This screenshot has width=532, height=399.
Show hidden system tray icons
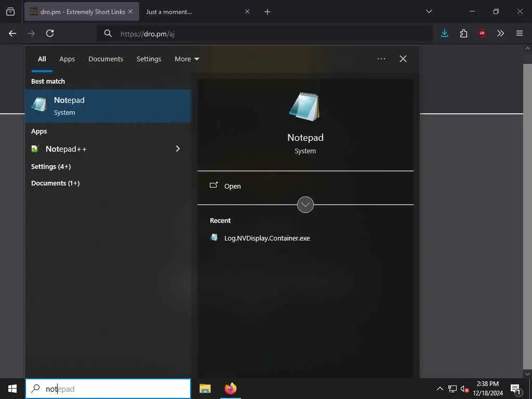click(440, 389)
